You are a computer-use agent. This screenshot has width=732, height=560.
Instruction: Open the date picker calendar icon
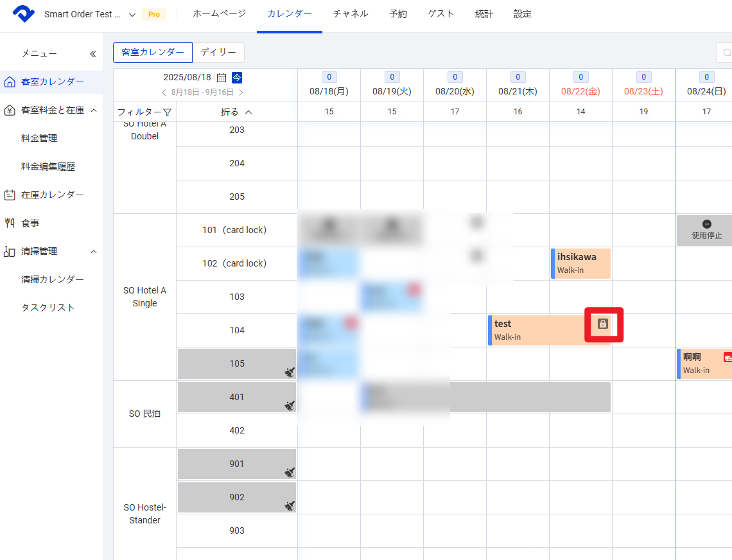click(x=222, y=78)
